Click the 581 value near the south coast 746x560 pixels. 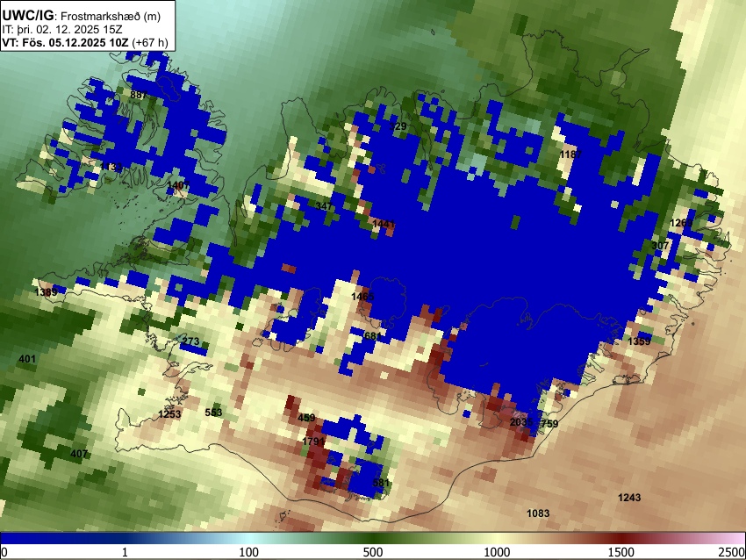pos(381,483)
